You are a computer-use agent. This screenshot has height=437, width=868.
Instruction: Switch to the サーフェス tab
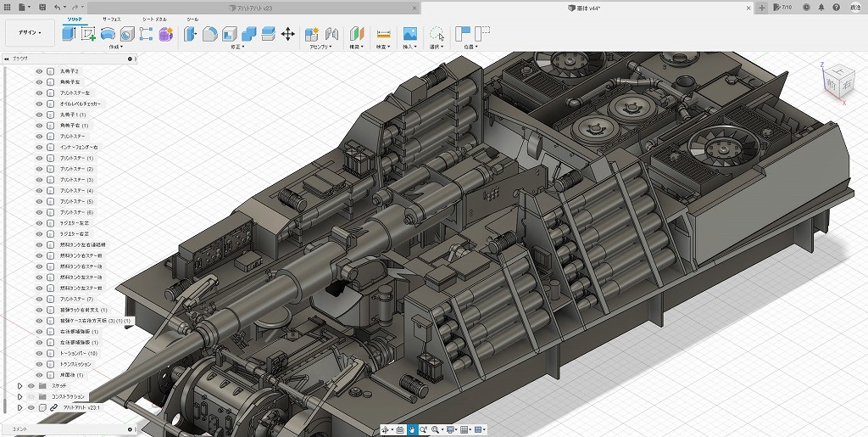tap(111, 18)
